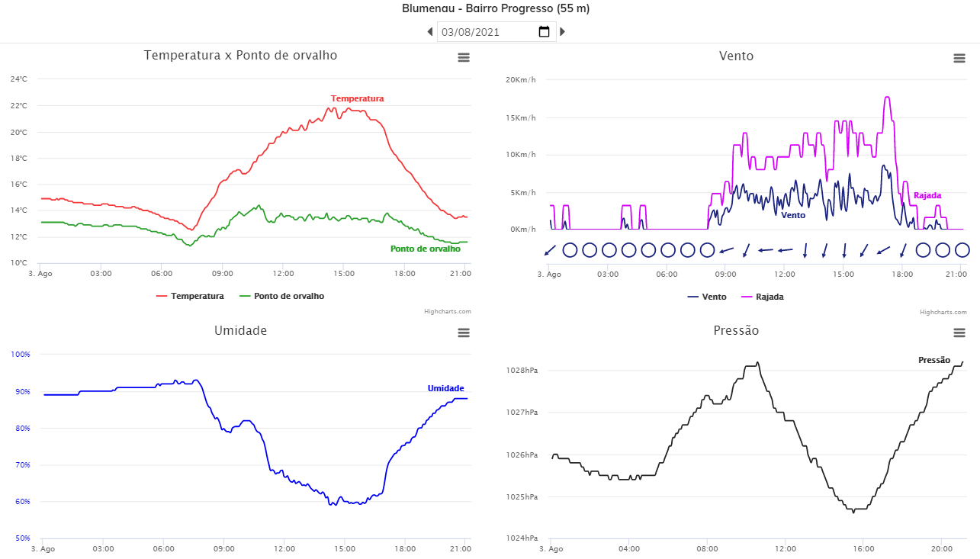Image resolution: width=980 pixels, height=559 pixels.
Task: Toggle Rajada series in legend
Action: click(763, 297)
